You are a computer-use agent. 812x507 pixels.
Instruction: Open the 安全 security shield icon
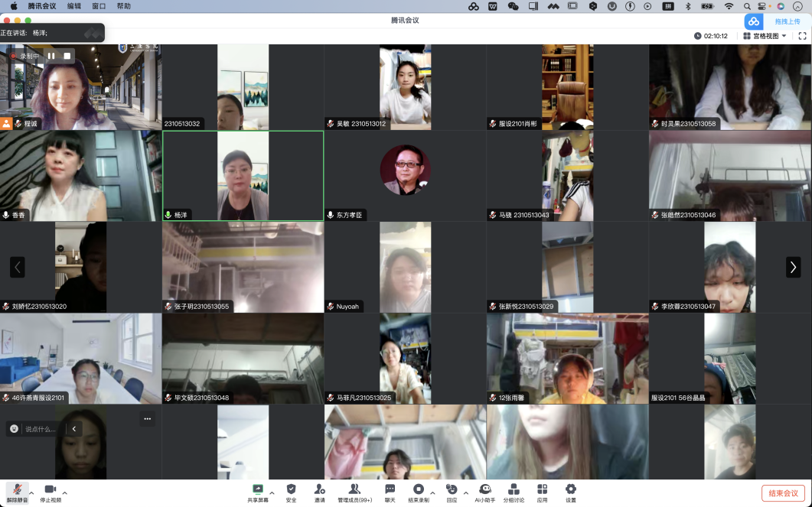tap(291, 489)
